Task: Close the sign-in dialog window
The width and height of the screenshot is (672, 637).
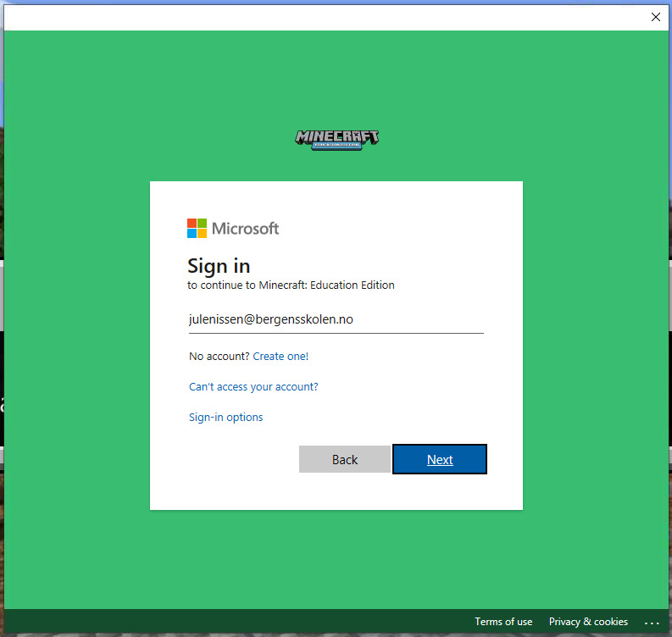Action: [x=655, y=17]
